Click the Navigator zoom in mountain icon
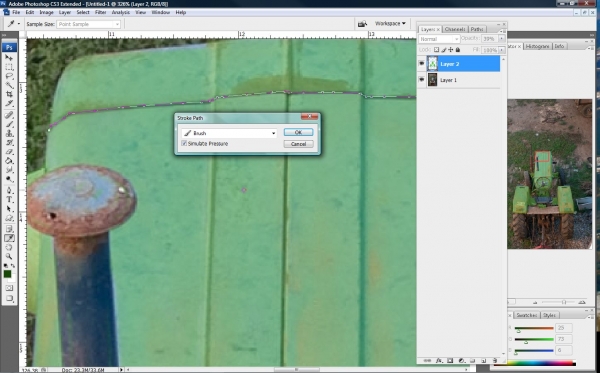 point(582,302)
